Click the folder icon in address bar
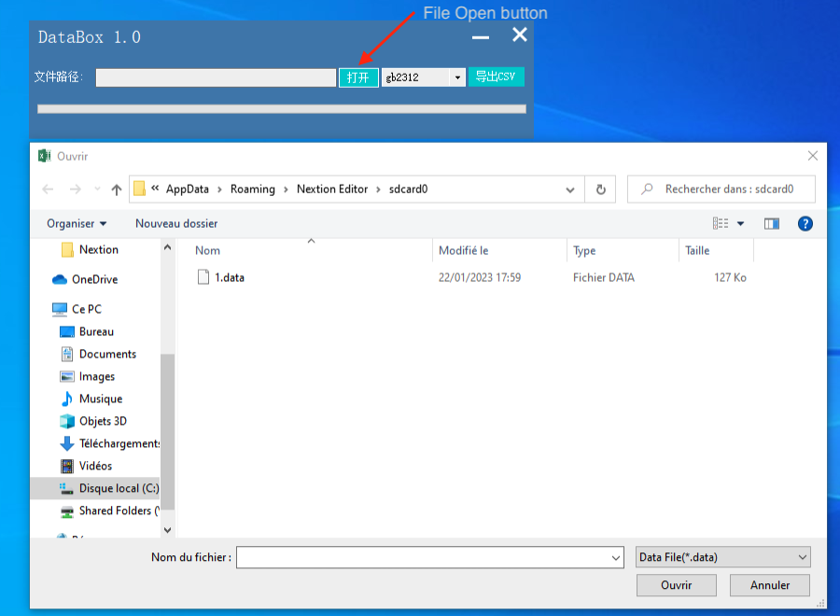 139,189
